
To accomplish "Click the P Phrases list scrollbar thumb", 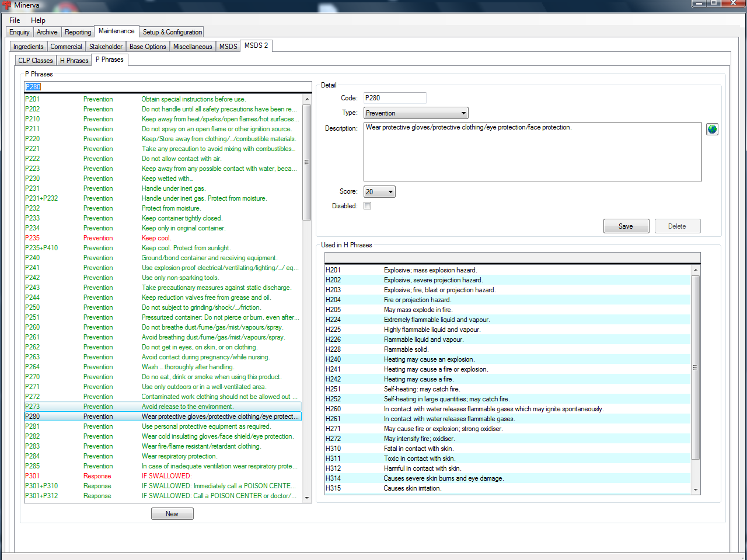I will click(307, 162).
